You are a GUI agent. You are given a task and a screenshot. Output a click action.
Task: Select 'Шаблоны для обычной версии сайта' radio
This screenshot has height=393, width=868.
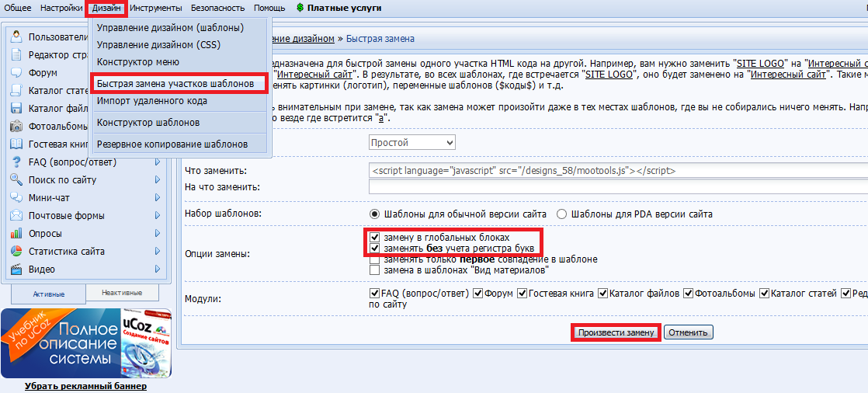(x=375, y=214)
